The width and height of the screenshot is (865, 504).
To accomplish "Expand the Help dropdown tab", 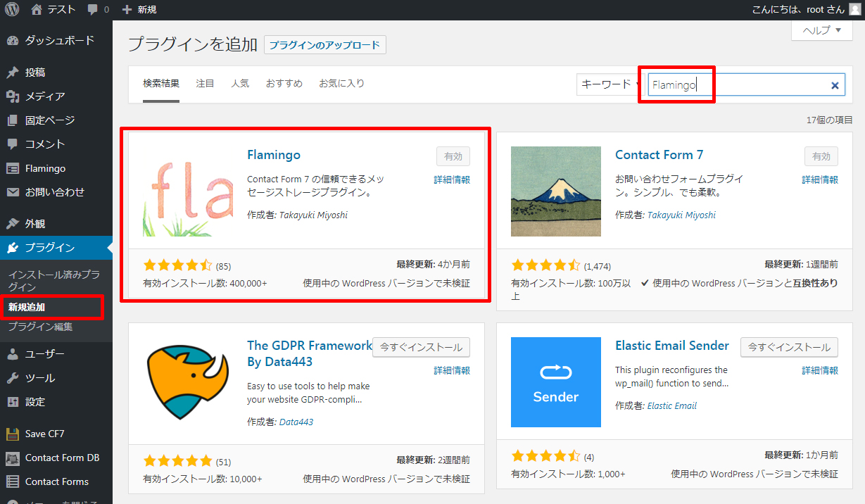I will point(822,30).
